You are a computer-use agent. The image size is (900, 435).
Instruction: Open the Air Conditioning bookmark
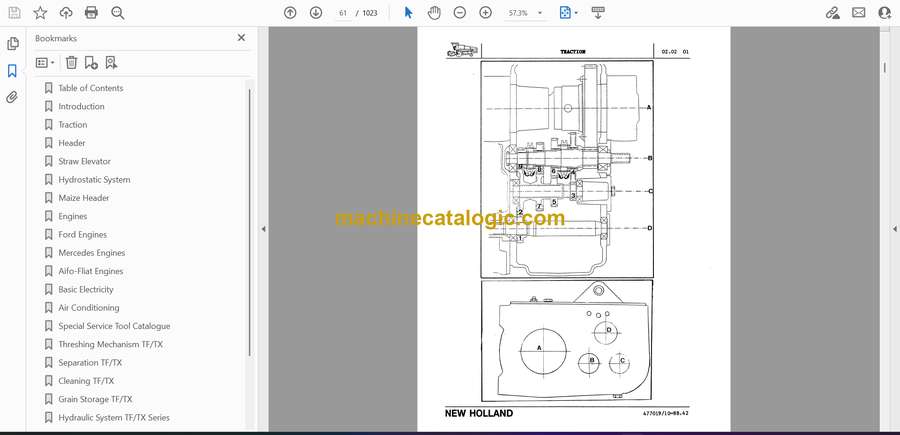87,308
